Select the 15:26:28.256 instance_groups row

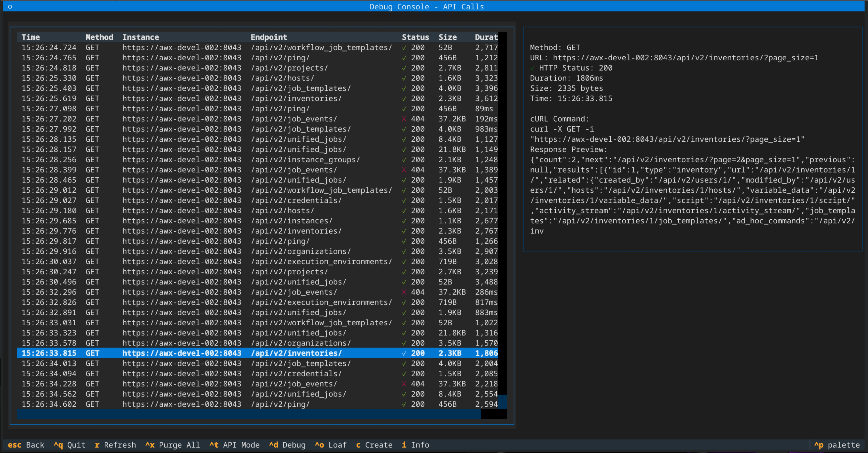click(x=257, y=159)
